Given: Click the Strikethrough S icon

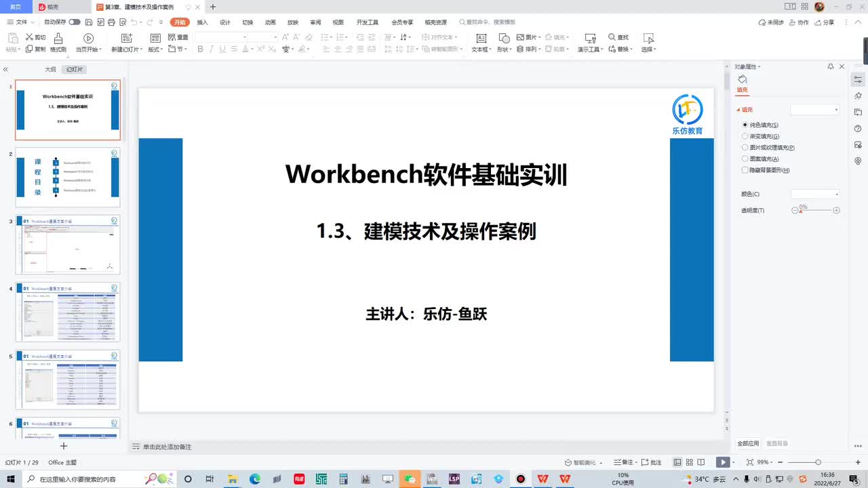Looking at the screenshot, I should (233, 49).
